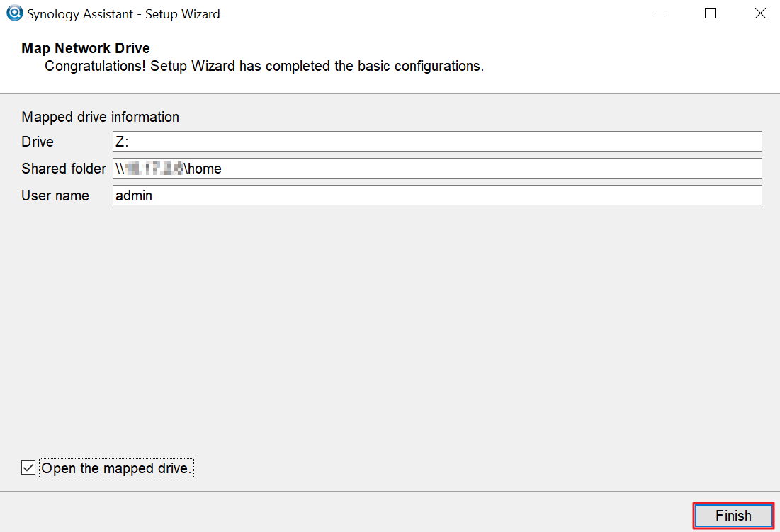The width and height of the screenshot is (780, 532).
Task: Focus the User name field showing admin
Action: (437, 196)
